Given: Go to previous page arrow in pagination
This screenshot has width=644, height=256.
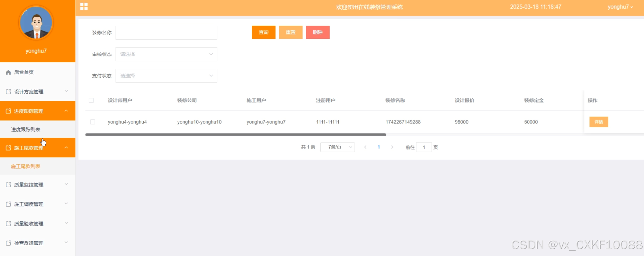Looking at the screenshot, I should point(365,147).
